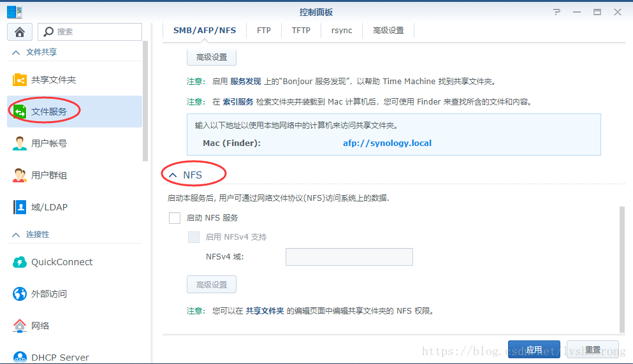Follow the Service Discovery (服务发现) link
This screenshot has width=633, height=364.
[x=245, y=82]
